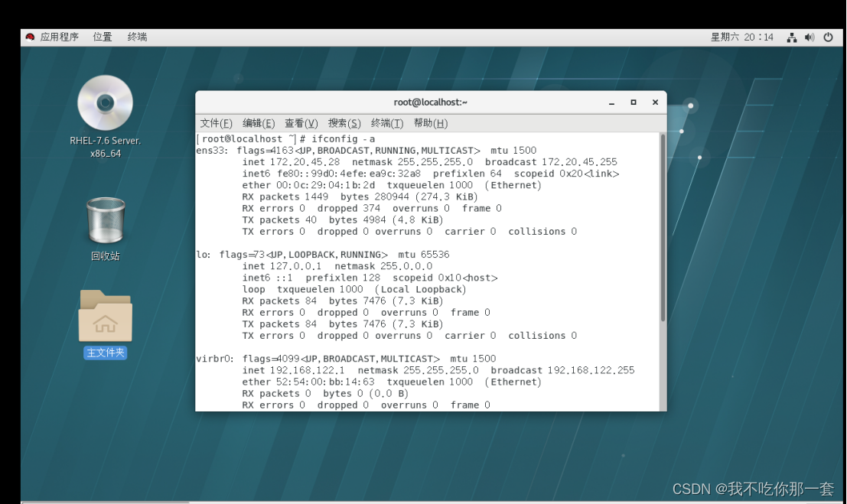847x504 pixels.
Task: Click the volume speaker icon in top panel
Action: (810, 37)
